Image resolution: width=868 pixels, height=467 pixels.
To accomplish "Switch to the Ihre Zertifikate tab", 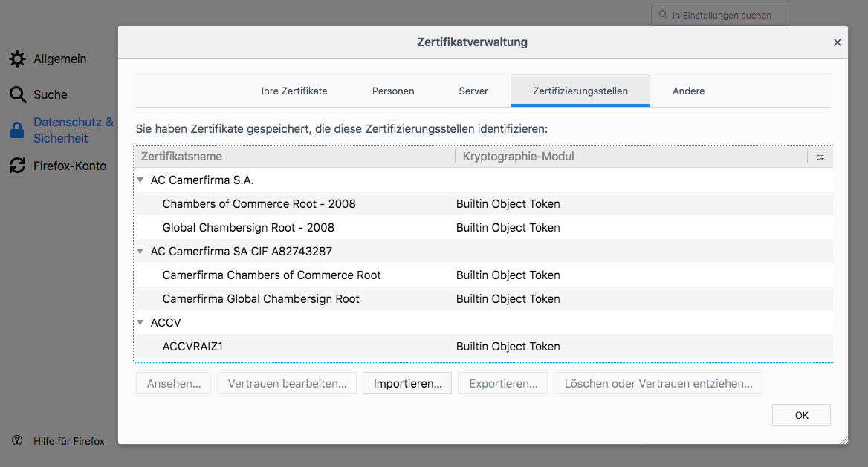I will (294, 91).
